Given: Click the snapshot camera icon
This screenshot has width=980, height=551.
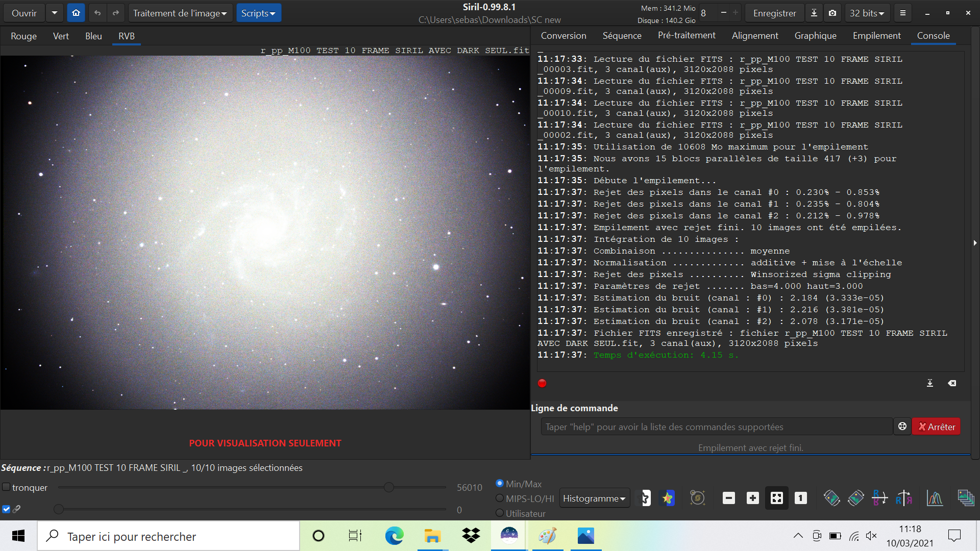Looking at the screenshot, I should [x=832, y=13].
